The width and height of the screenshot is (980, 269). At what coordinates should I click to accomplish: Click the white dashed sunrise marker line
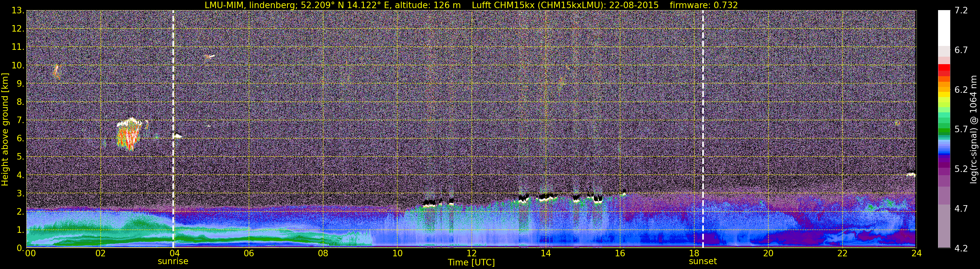(x=173, y=129)
